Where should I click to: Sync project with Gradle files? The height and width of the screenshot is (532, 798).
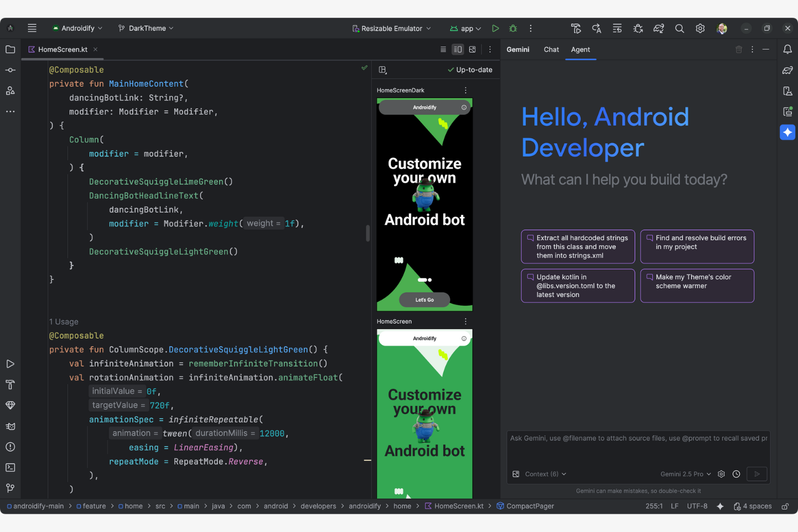point(658,28)
